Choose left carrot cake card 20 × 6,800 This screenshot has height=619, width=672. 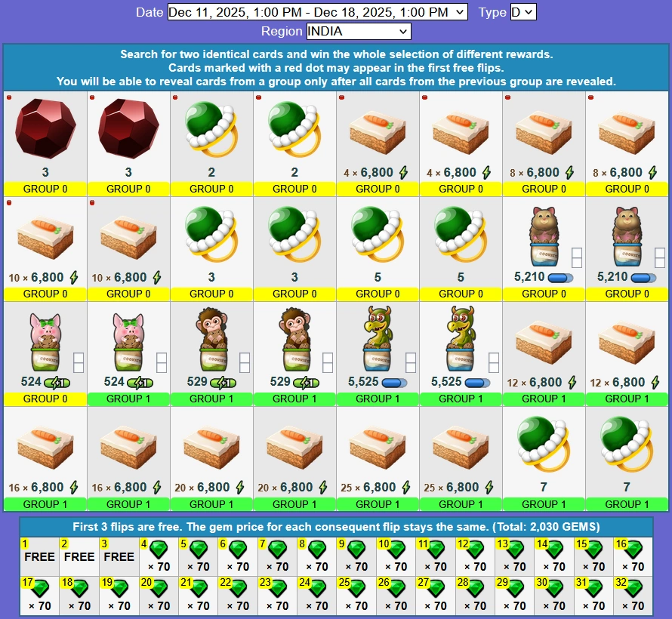211,459
